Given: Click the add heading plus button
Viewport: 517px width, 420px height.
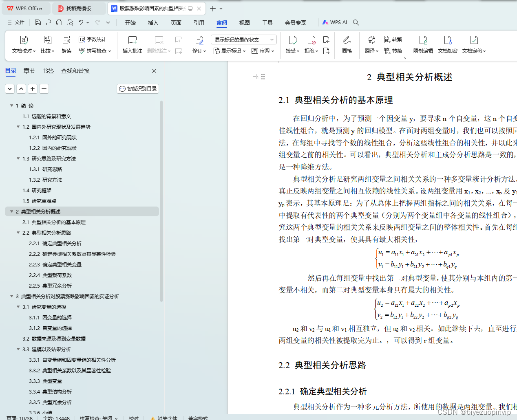Looking at the screenshot, I should tap(33, 88).
